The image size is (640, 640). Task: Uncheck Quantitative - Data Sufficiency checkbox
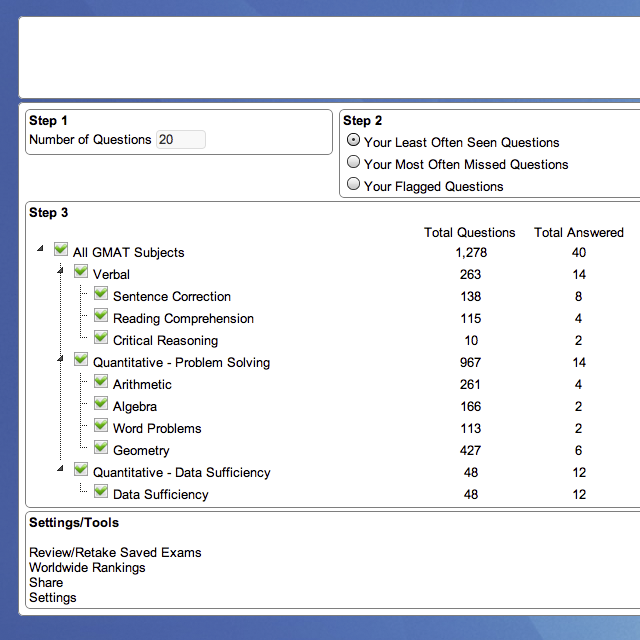coord(81,470)
